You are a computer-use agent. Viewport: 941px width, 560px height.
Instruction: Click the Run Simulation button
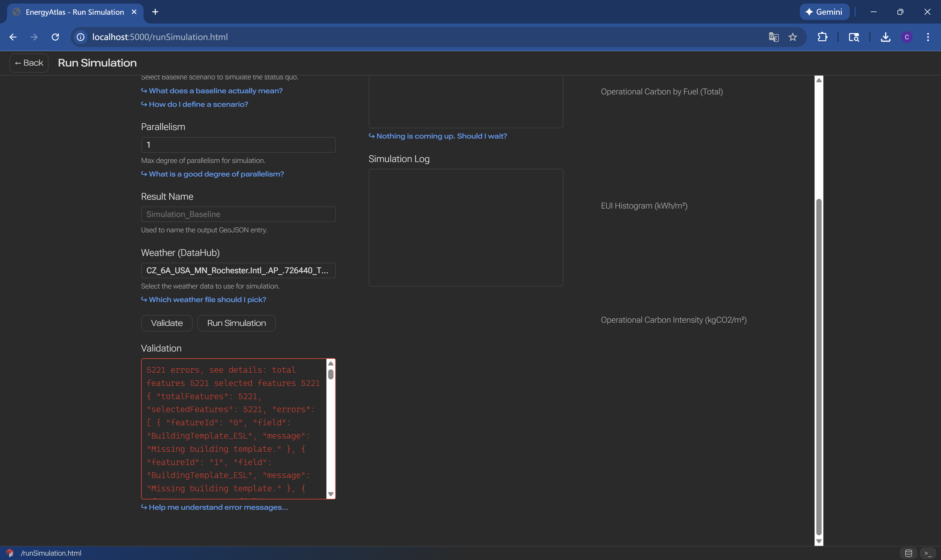(x=236, y=323)
